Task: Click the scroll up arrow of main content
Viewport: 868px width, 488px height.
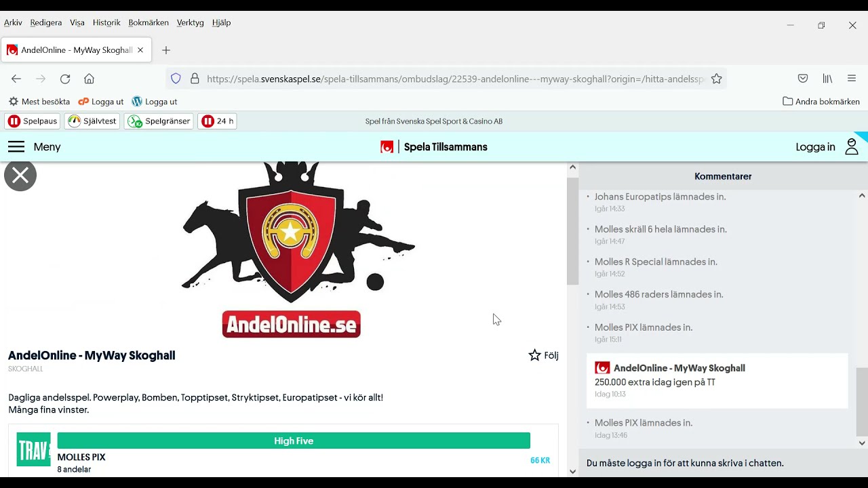Action: pos(572,167)
